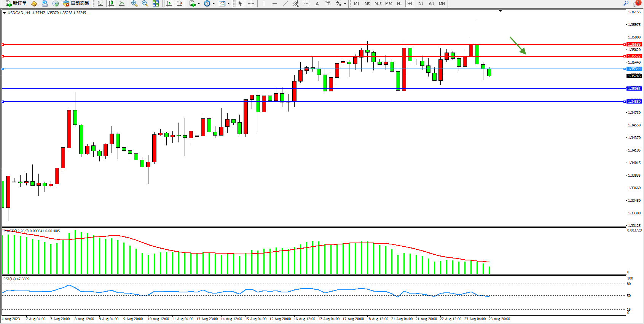Switch chart to line chart mode
The image size is (644, 324).
tap(122, 3)
